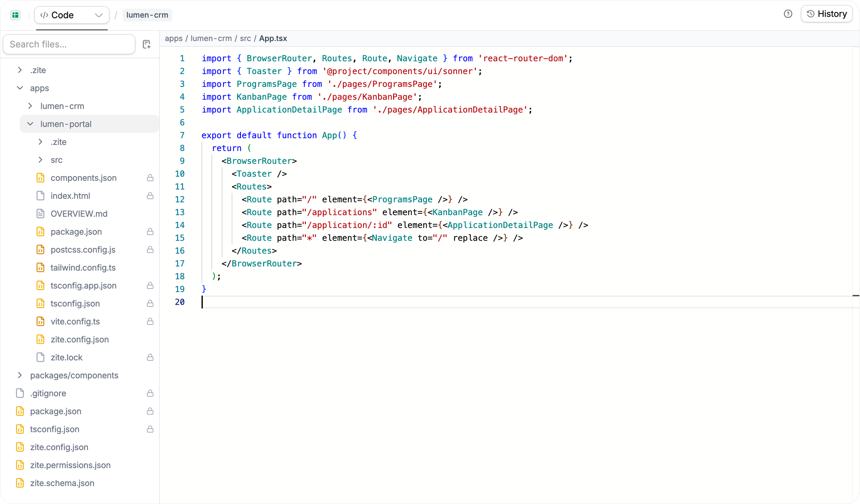Viewport: 860px width, 504px height.
Task: Open lumen-portal package.json file
Action: pos(76,232)
